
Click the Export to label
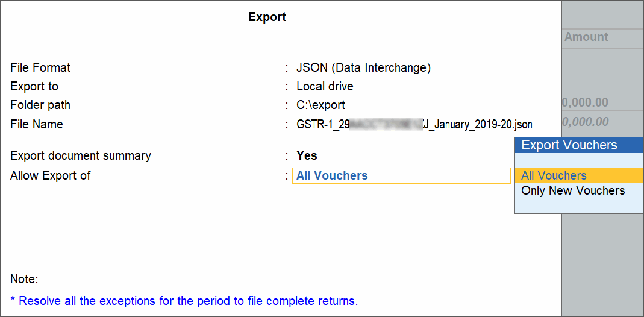(x=34, y=86)
